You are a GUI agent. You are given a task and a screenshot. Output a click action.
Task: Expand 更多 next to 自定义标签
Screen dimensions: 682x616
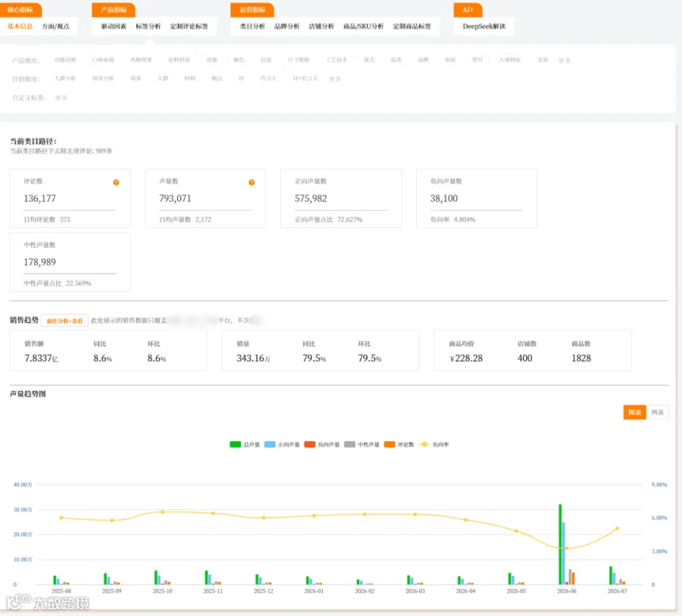[61, 98]
